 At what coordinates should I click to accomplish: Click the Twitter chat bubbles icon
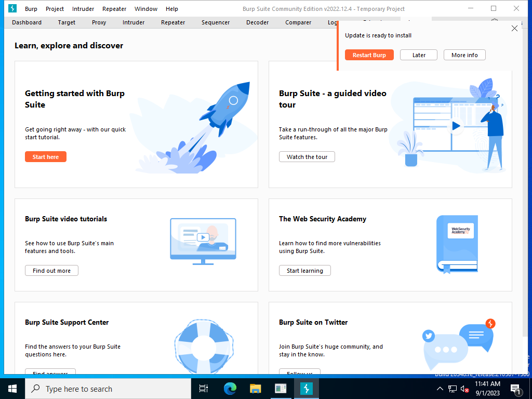click(x=459, y=343)
